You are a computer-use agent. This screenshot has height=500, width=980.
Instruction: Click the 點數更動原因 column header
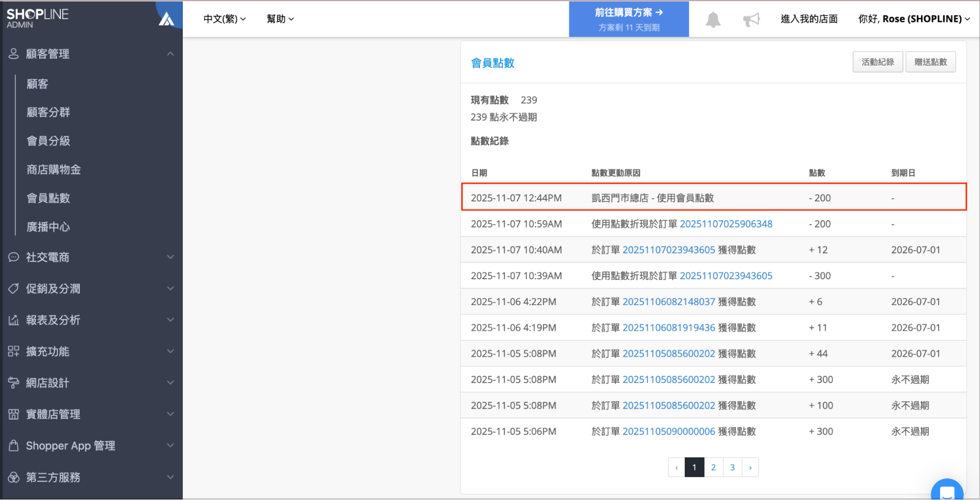pos(616,173)
